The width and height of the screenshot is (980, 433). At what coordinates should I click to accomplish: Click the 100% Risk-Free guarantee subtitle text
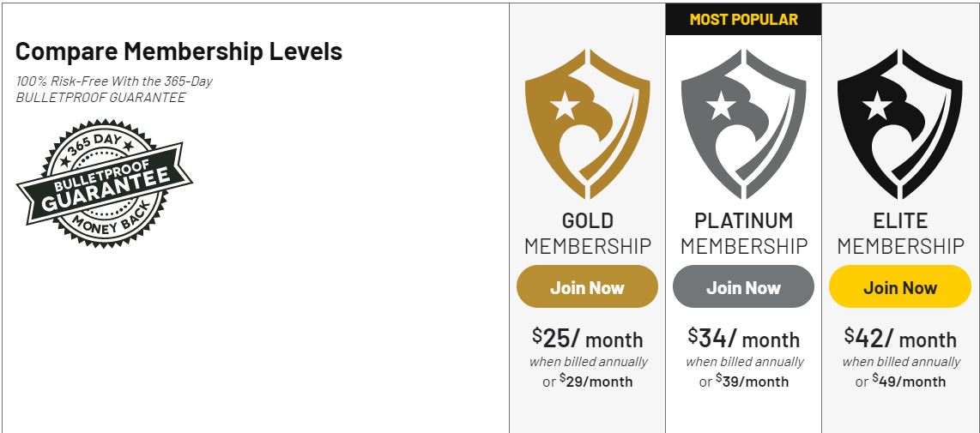click(x=114, y=89)
